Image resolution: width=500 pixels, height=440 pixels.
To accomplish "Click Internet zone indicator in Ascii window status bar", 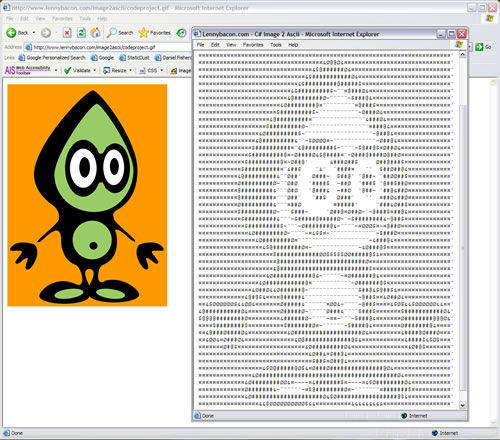I will coord(415,416).
